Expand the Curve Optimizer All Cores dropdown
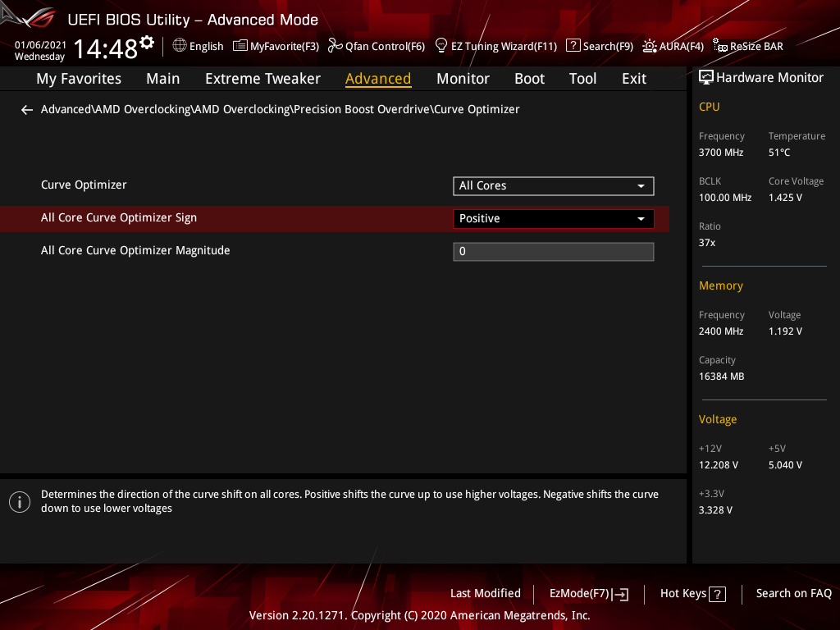This screenshot has height=630, width=840. [554, 186]
